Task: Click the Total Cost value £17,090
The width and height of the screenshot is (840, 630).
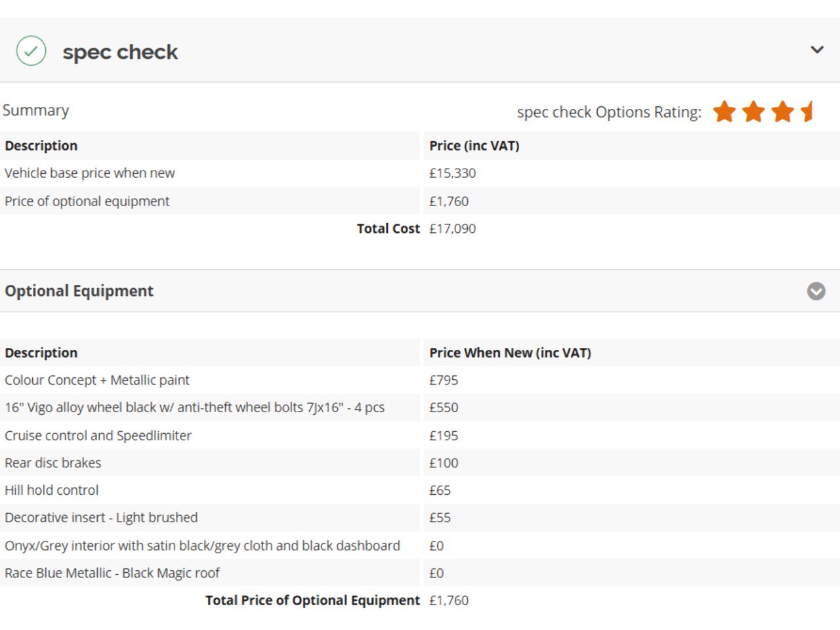Action: [x=452, y=229]
